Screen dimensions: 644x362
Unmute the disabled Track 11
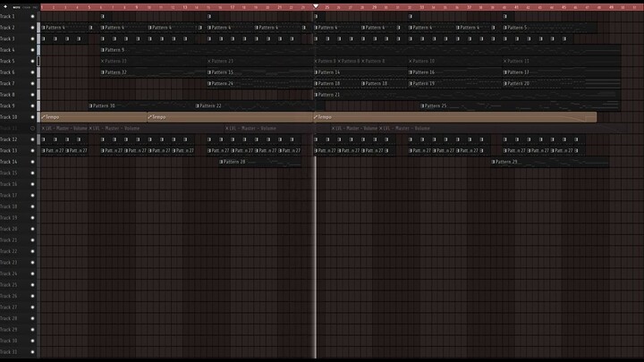(32, 128)
